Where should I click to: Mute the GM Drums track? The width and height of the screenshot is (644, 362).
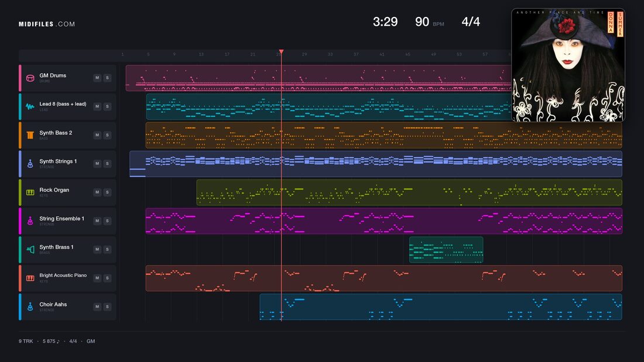click(97, 78)
